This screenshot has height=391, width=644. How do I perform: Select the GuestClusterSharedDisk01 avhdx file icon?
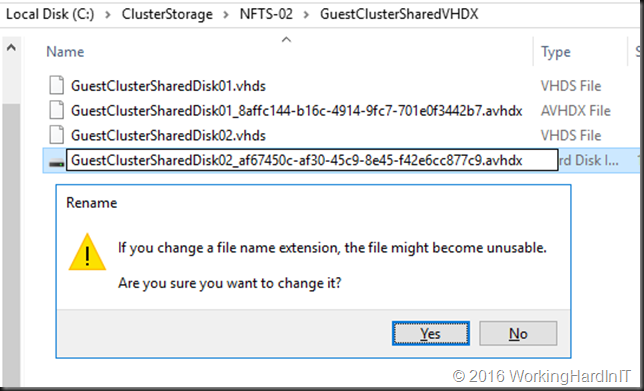[57, 110]
